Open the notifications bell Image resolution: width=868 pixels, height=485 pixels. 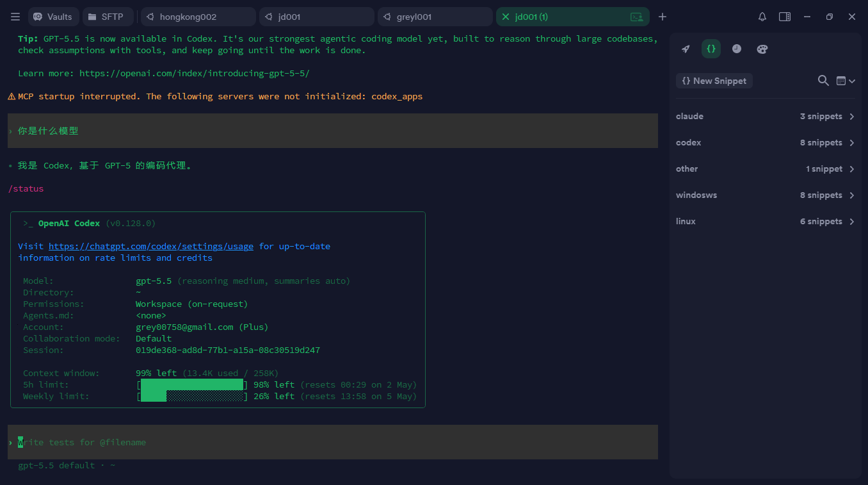762,17
